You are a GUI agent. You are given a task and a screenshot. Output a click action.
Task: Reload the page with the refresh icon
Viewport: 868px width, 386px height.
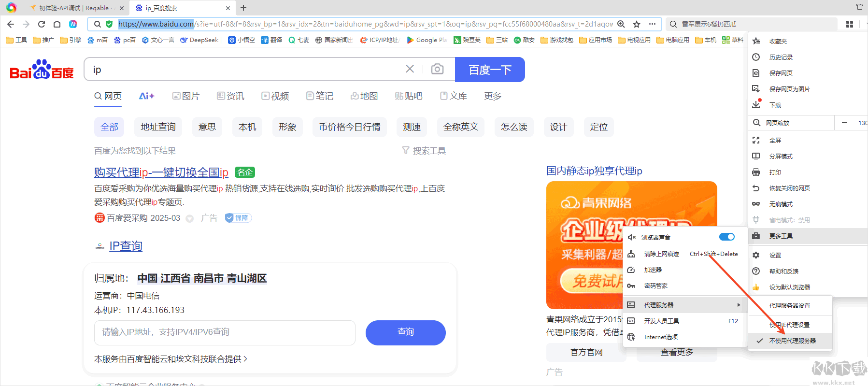coord(42,24)
